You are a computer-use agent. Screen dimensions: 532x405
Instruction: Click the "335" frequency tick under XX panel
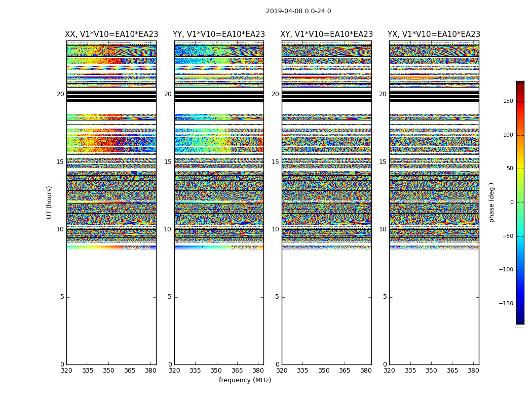[88, 371]
